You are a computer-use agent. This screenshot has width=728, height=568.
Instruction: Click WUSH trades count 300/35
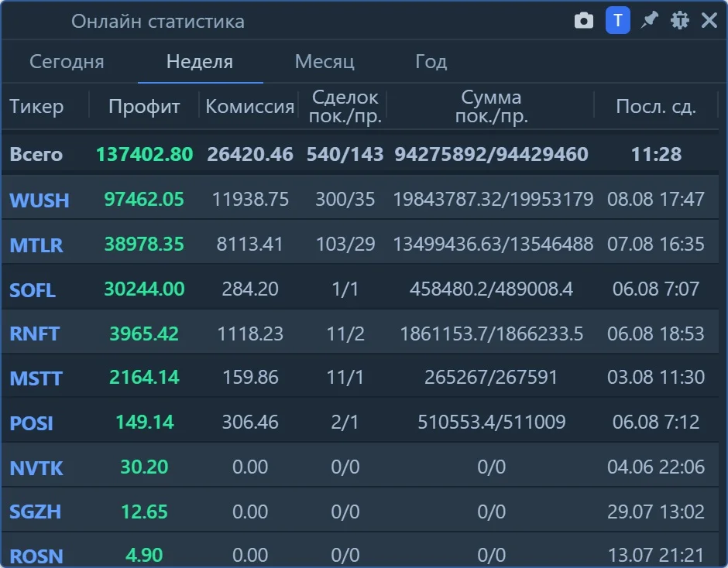[x=345, y=199]
